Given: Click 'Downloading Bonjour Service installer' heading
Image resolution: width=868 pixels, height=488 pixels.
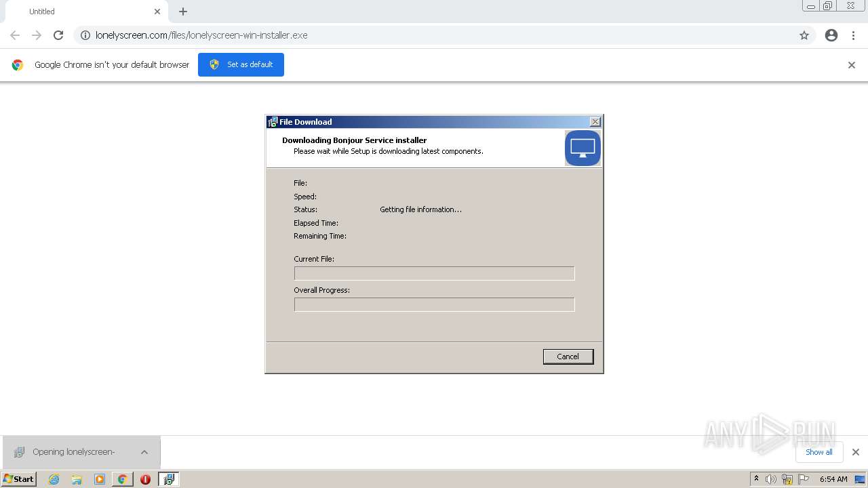Looking at the screenshot, I should (355, 140).
